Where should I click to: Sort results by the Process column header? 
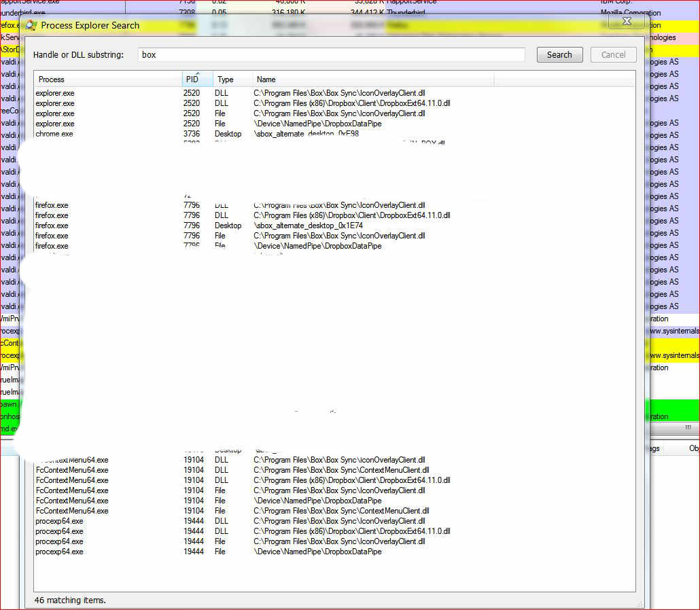coord(108,79)
